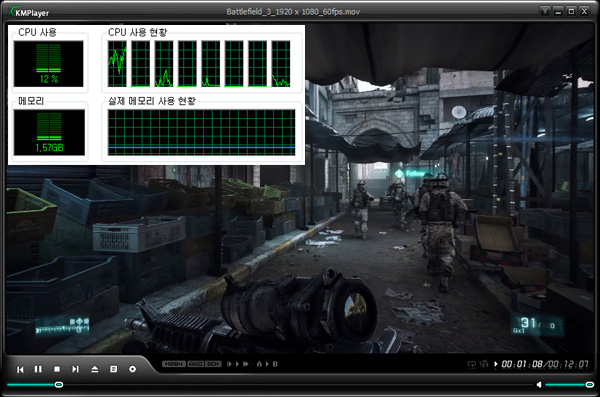Click the H264 video codec indicator
600x397 pixels.
click(174, 364)
